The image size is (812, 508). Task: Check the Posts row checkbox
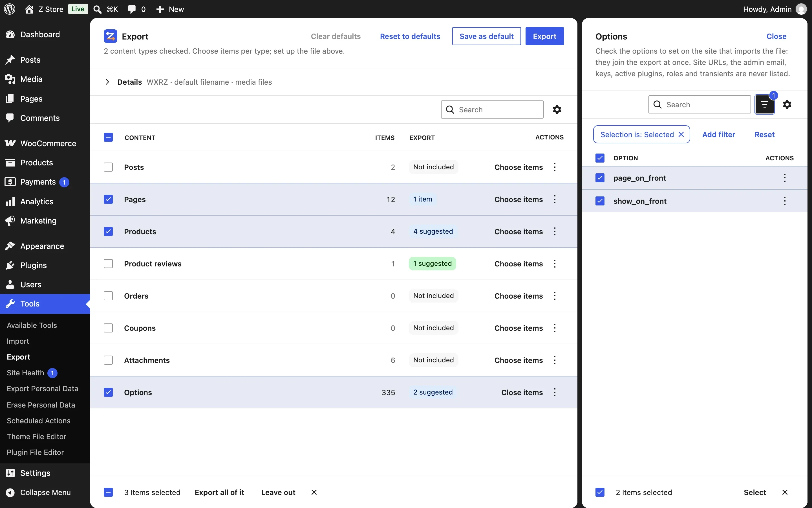point(108,167)
